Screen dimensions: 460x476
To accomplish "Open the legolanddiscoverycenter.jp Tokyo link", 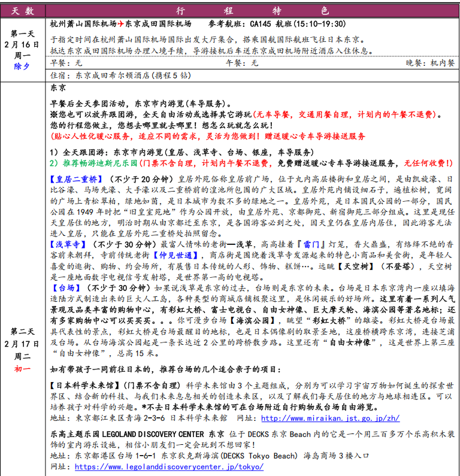I will (169, 466).
